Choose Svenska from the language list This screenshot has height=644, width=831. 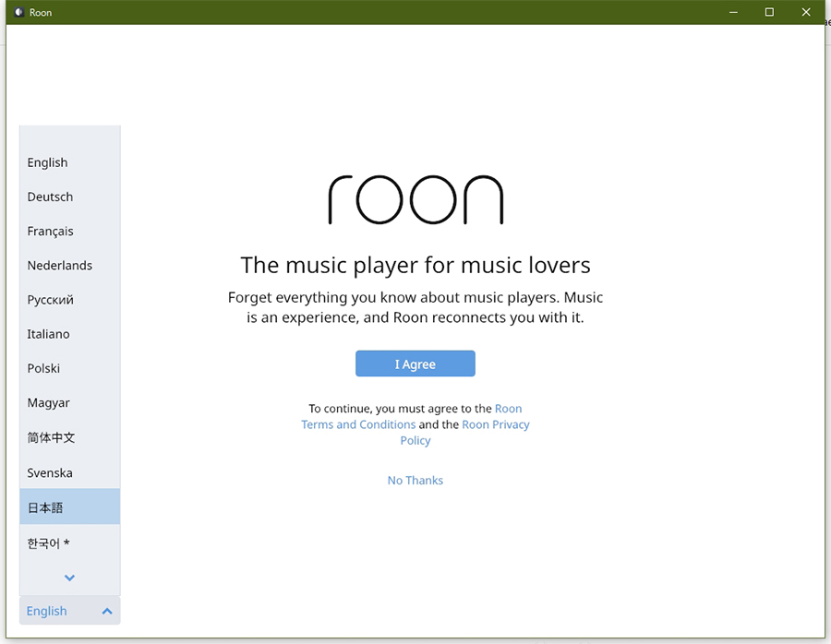coord(50,472)
